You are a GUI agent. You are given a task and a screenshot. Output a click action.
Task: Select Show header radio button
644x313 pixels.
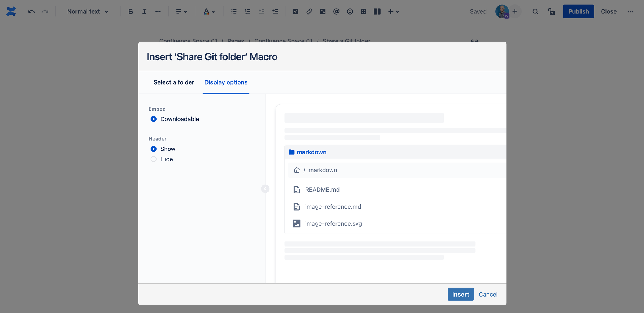click(153, 149)
